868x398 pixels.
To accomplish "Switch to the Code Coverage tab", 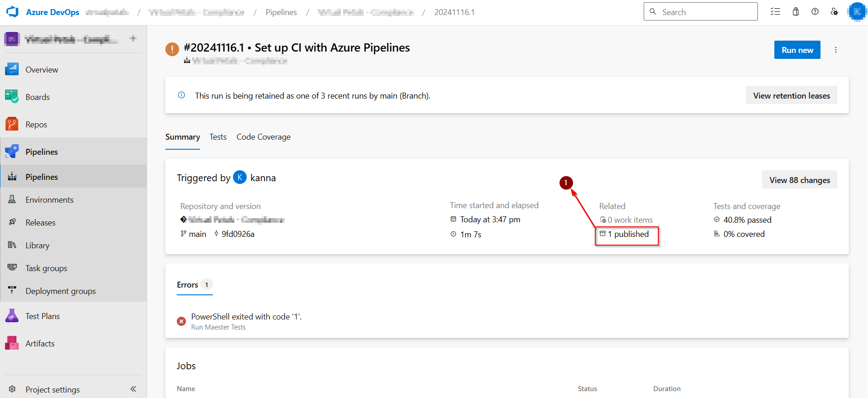I will (x=264, y=137).
